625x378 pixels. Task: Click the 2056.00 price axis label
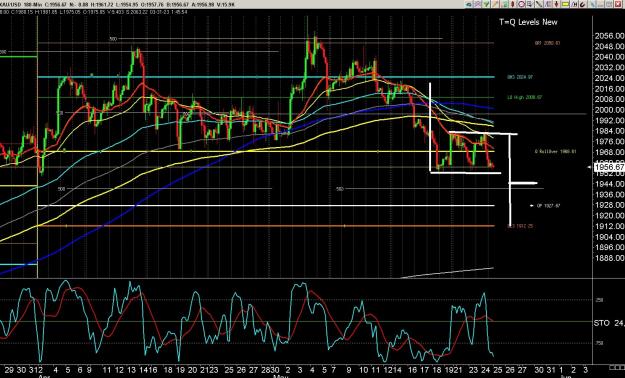click(x=609, y=36)
